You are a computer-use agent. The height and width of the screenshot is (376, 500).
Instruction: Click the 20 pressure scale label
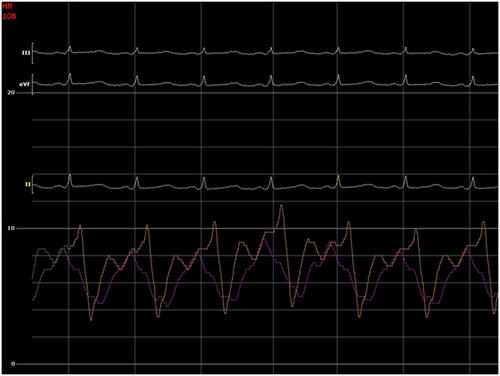(x=11, y=93)
